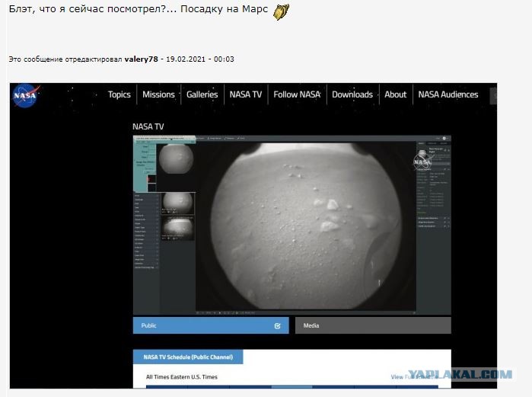
Task: Open NASA TV Schedule (Public Channel) tab
Action: (x=188, y=357)
